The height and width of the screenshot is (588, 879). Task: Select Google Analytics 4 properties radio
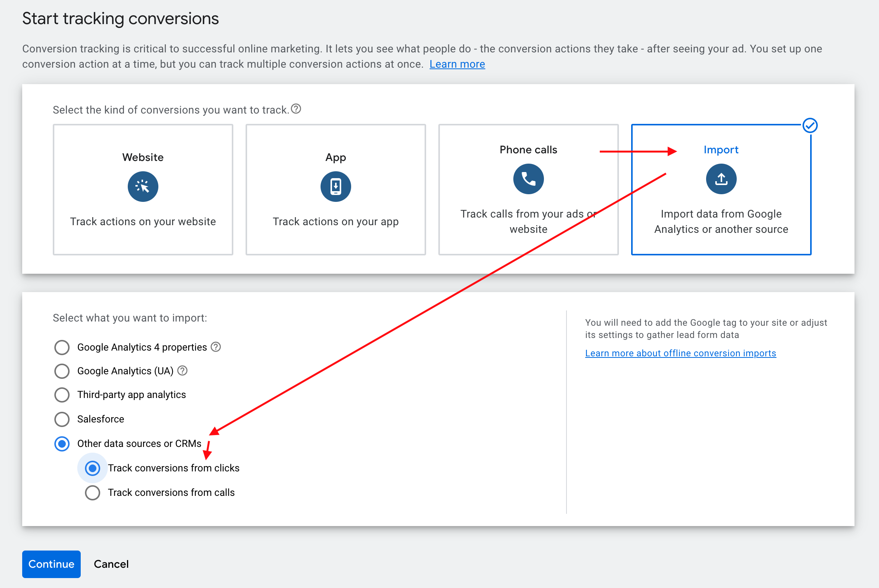(x=62, y=348)
